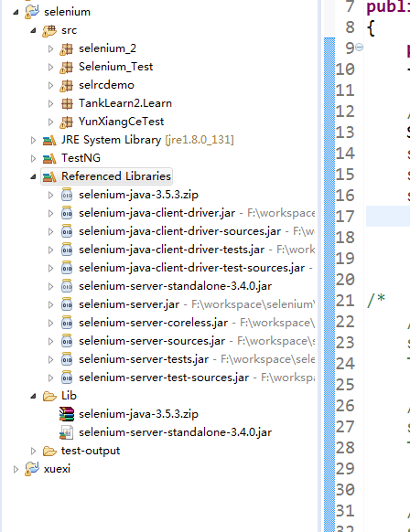The height and width of the screenshot is (532, 410).
Task: Expand the Selenium_Test package
Action: [50, 67]
